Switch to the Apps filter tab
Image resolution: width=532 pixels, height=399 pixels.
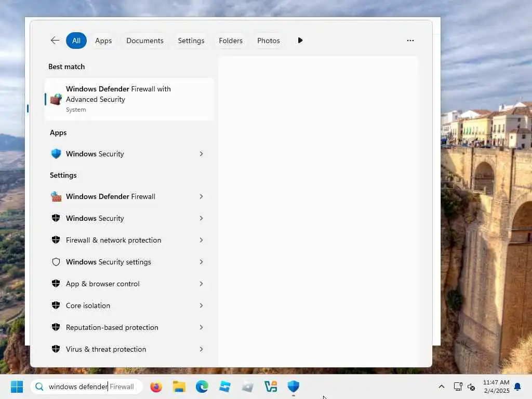pyautogui.click(x=103, y=41)
